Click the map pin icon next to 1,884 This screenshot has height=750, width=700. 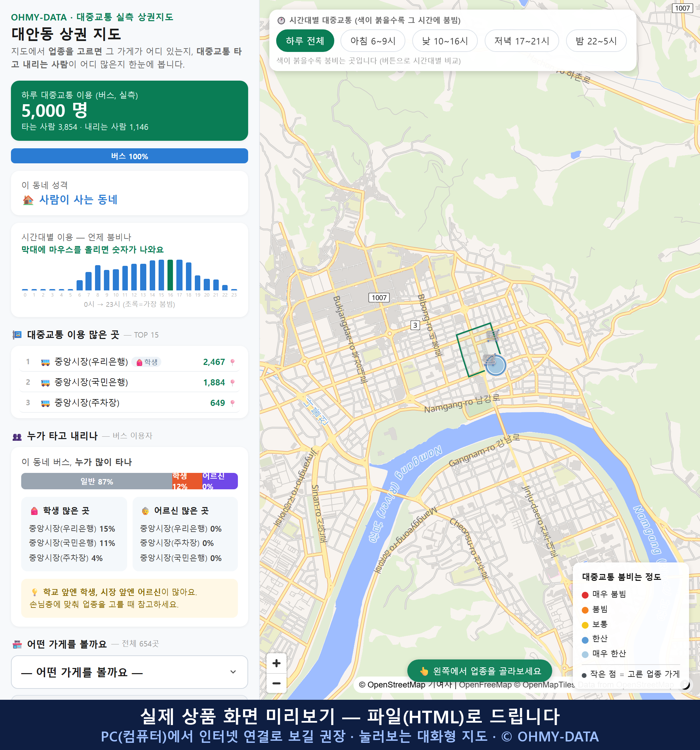[x=232, y=383]
